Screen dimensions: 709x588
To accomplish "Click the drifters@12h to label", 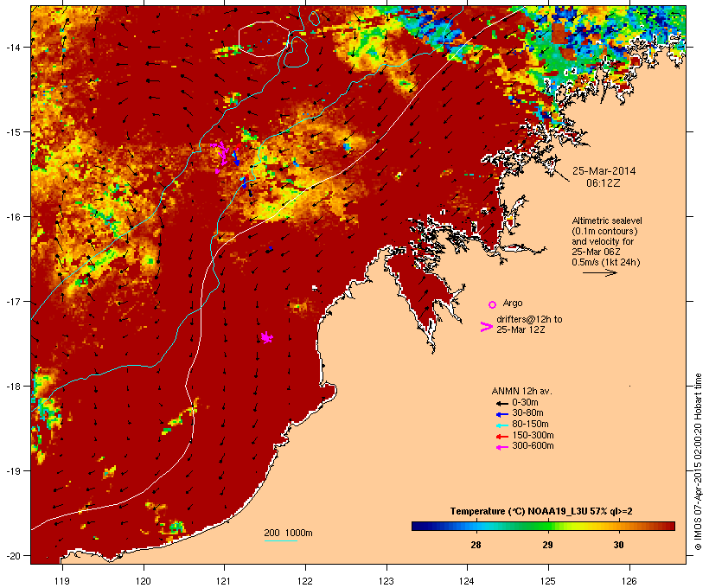I will (x=529, y=319).
